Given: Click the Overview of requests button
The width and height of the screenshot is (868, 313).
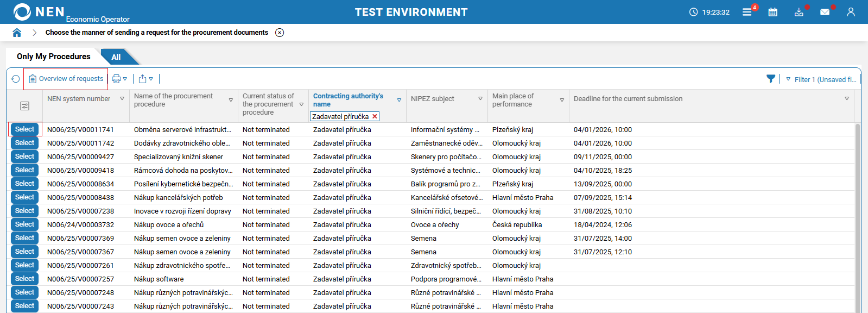Looking at the screenshot, I should click(66, 79).
